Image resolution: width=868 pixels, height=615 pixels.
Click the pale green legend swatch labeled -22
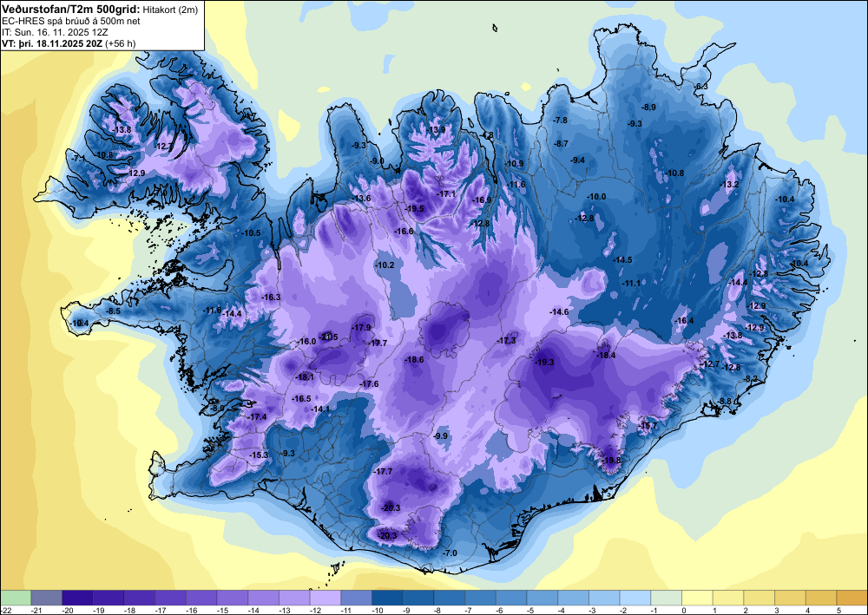16,598
